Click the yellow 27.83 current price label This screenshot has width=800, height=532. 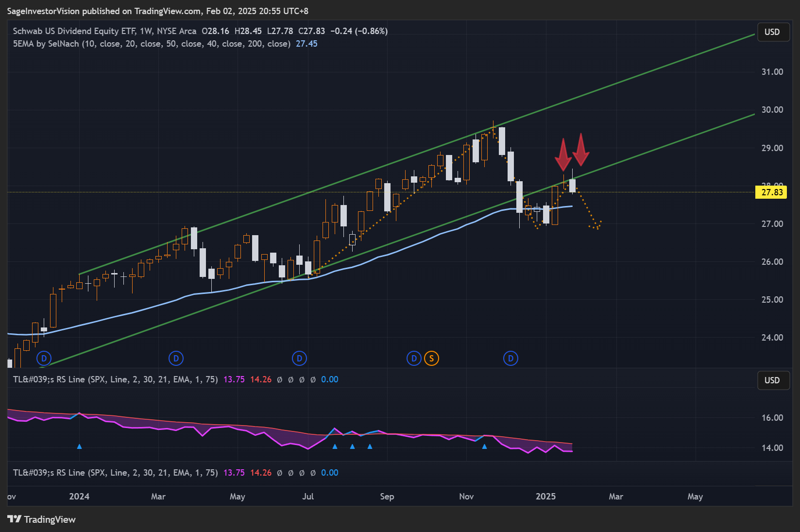pos(771,192)
